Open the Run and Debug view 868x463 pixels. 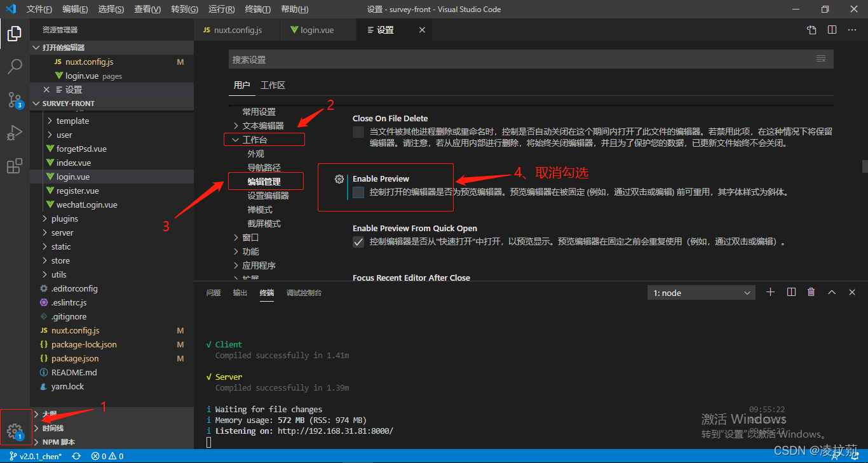15,133
